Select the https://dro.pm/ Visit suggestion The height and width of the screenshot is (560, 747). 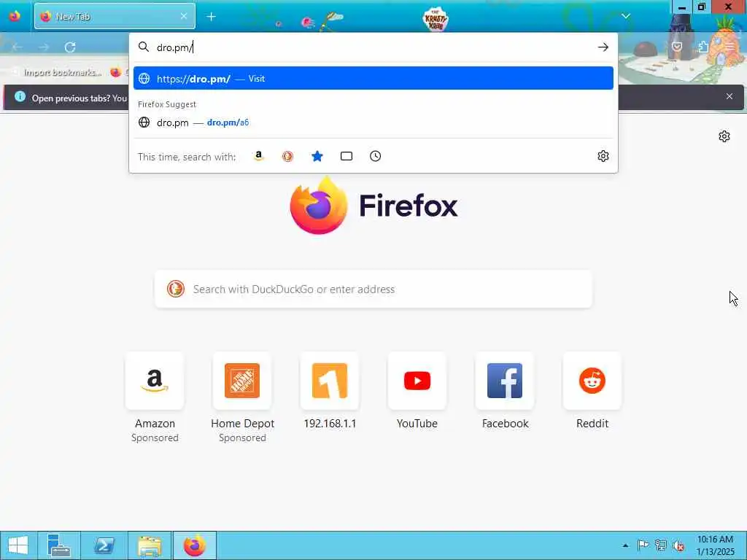(x=373, y=78)
